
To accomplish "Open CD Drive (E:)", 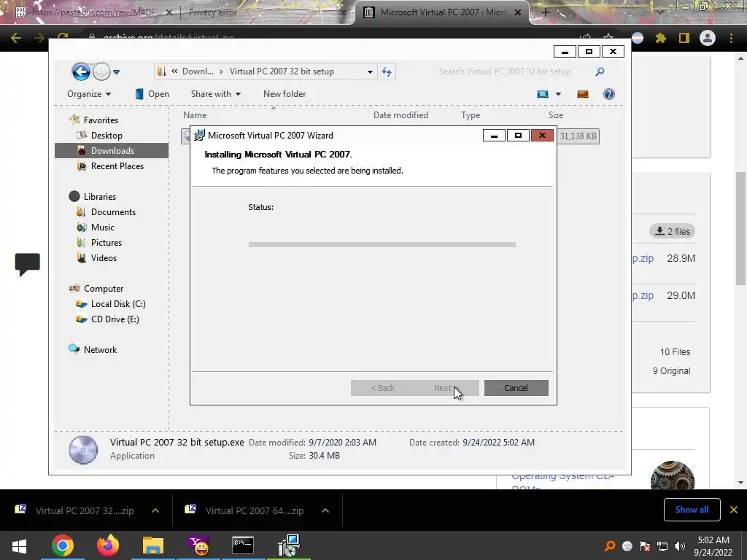I will pos(115,319).
